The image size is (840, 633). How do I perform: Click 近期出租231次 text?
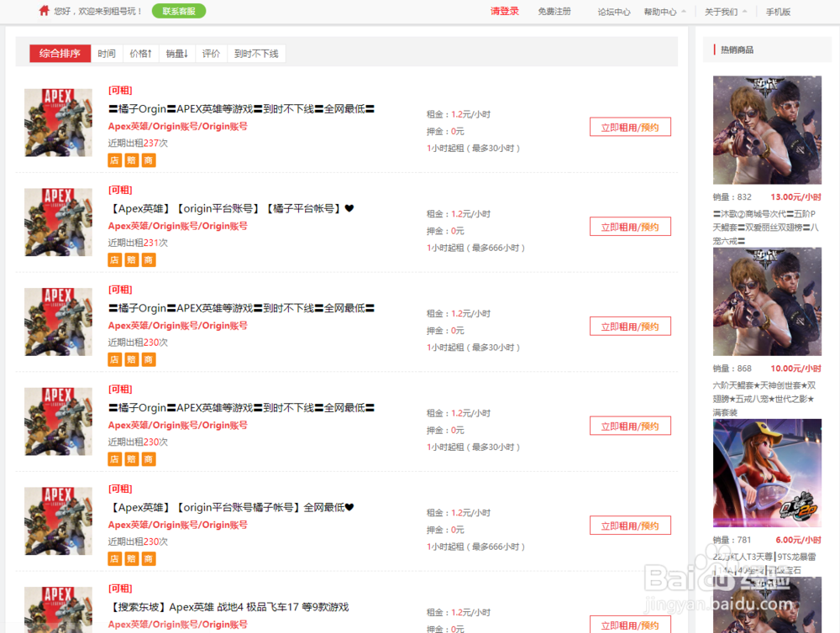(138, 243)
